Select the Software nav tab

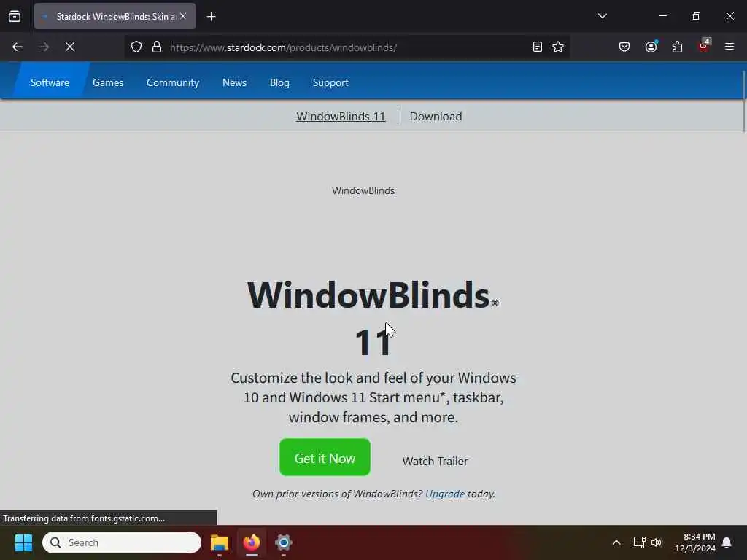(50, 82)
